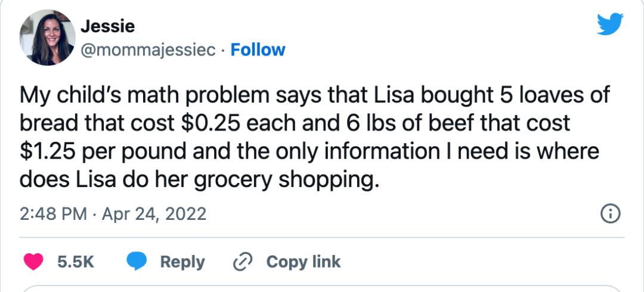Image resolution: width=644 pixels, height=292 pixels.
Task: Click the Copy link text
Action: [303, 262]
